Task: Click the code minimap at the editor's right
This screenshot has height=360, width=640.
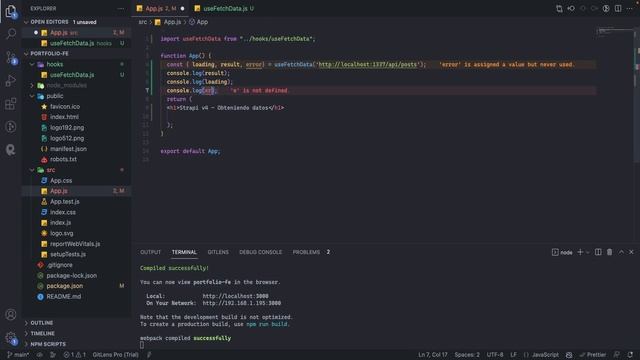Action: click(614, 32)
